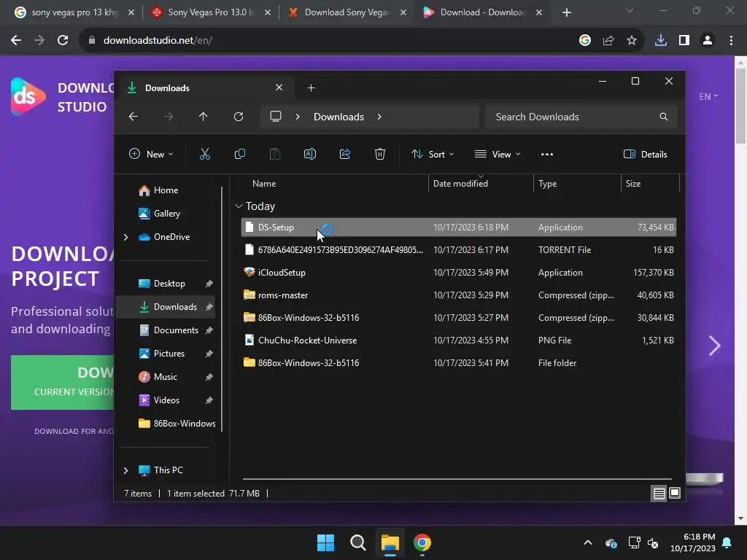This screenshot has height=560, width=747.
Task: Click the Chrome address bar URL
Action: tap(158, 41)
